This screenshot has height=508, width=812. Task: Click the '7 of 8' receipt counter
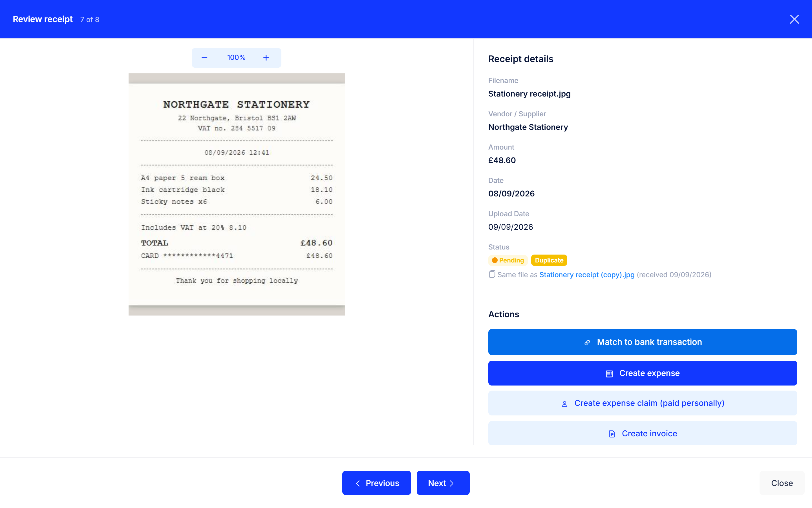[x=90, y=19]
